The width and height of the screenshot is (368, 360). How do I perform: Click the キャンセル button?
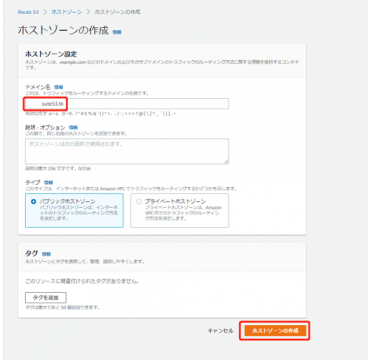220,331
